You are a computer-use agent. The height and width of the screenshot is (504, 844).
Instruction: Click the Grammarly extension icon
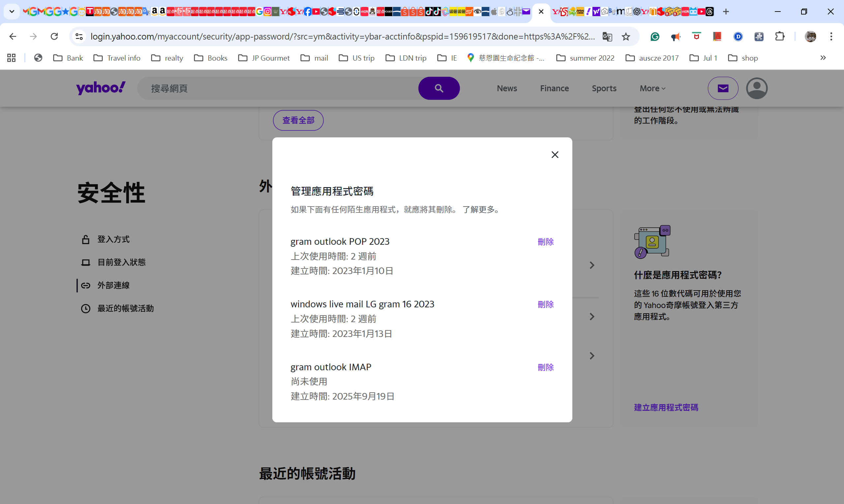point(655,37)
